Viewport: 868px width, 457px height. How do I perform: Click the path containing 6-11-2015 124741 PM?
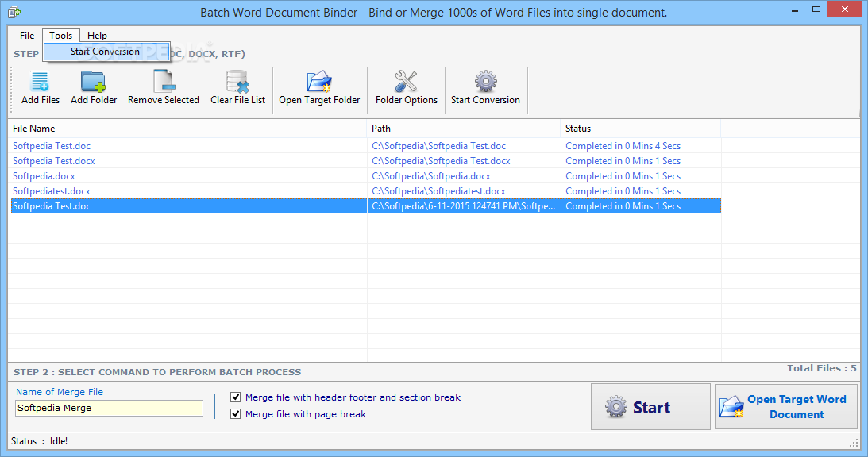463,205
